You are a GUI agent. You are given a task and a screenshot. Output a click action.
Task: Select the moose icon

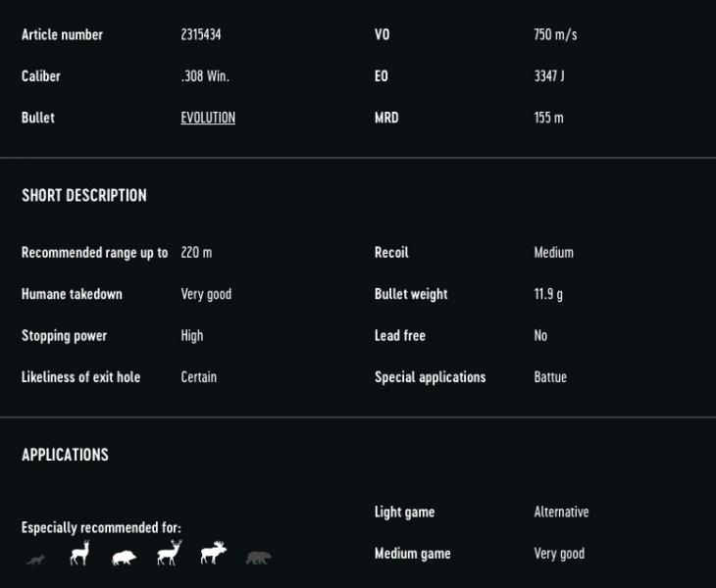pos(213,555)
